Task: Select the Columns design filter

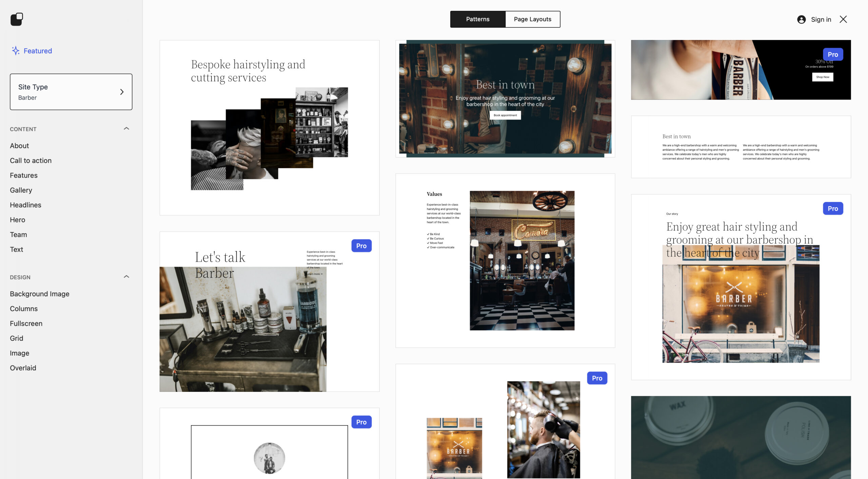Action: (x=24, y=309)
